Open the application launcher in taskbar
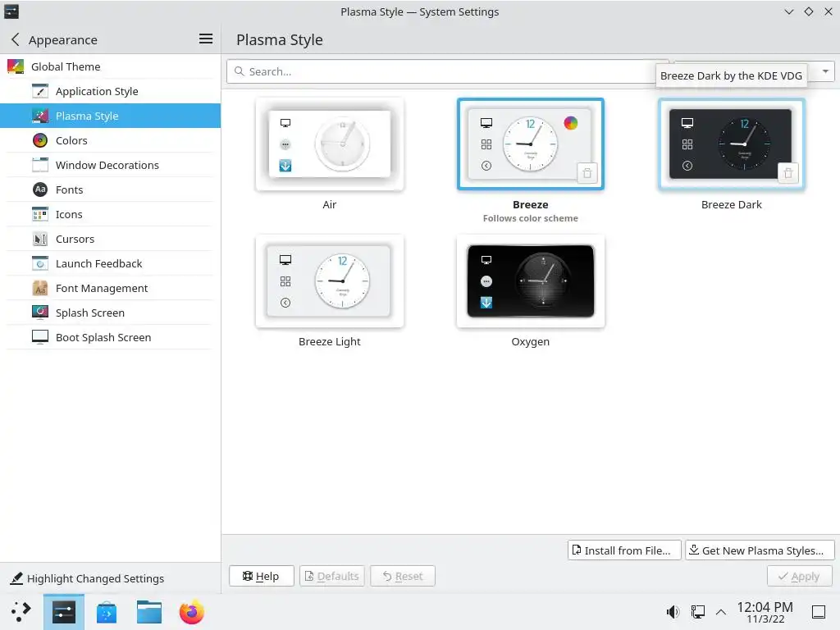The image size is (840, 630). (21, 612)
